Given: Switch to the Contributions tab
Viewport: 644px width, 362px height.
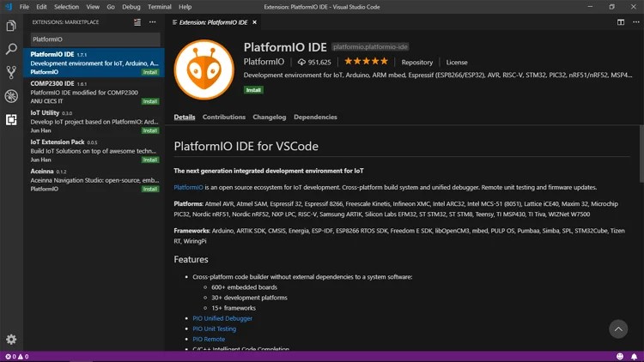Looking at the screenshot, I should [x=224, y=117].
